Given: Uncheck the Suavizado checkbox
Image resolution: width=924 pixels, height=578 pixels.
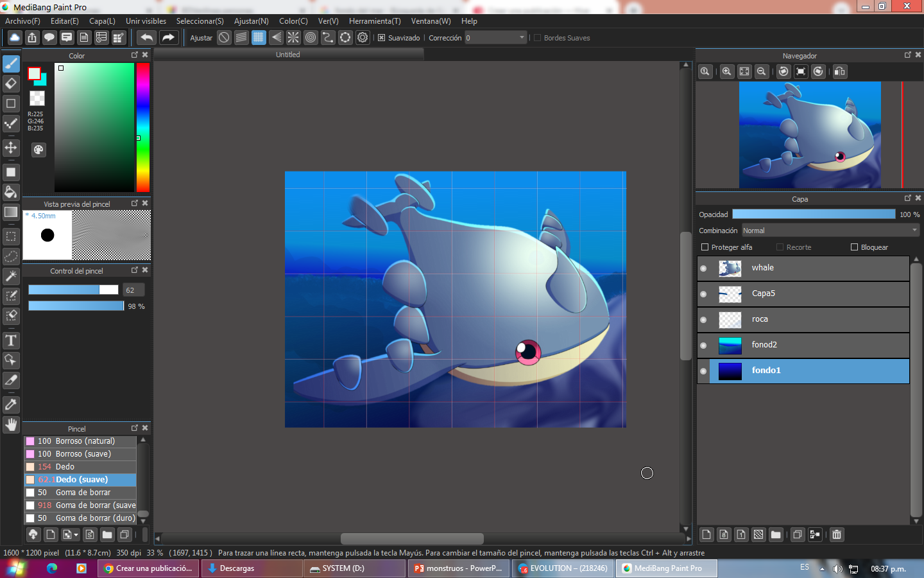Looking at the screenshot, I should (381, 38).
